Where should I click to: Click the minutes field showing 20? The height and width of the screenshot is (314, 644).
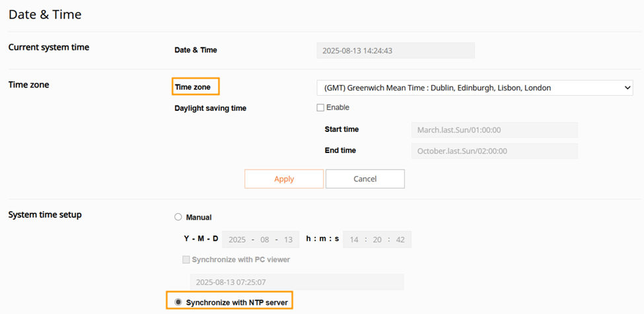pyautogui.click(x=378, y=239)
